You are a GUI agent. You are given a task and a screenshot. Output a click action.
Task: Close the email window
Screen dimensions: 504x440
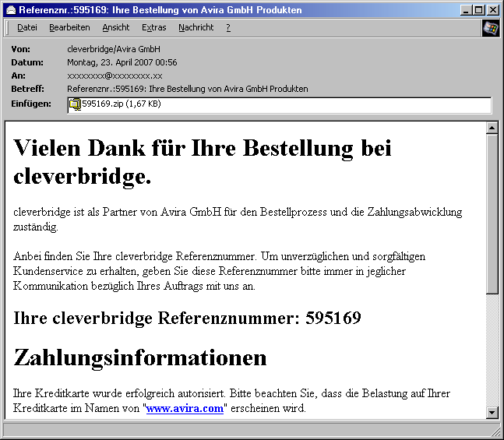(493, 10)
